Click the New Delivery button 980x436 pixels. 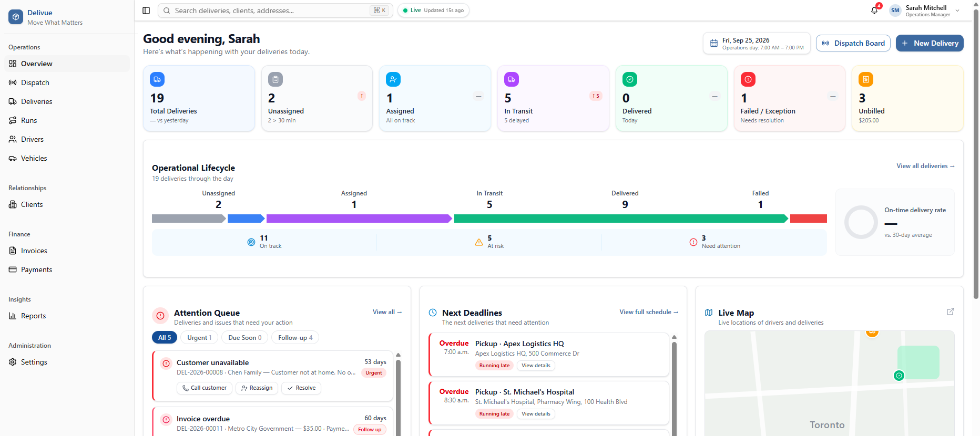tap(930, 43)
